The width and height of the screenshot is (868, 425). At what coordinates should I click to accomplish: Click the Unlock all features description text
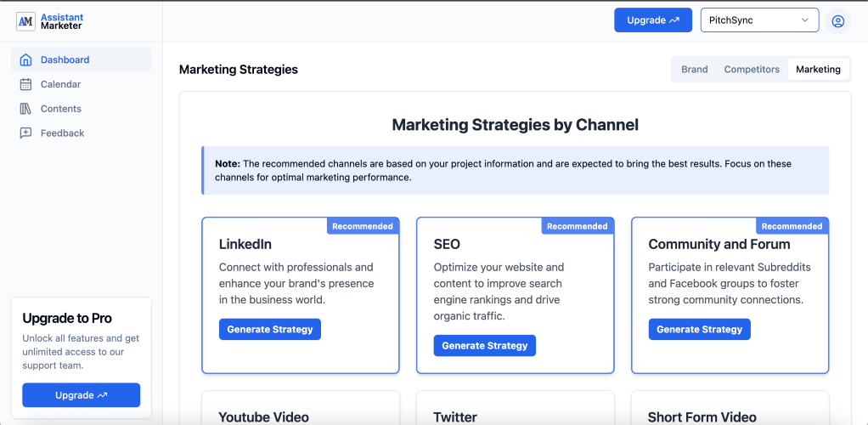click(x=81, y=352)
